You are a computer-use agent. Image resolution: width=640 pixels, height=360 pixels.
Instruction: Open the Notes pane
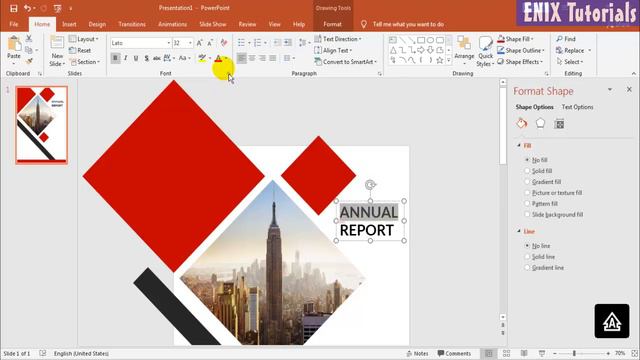tap(418, 353)
